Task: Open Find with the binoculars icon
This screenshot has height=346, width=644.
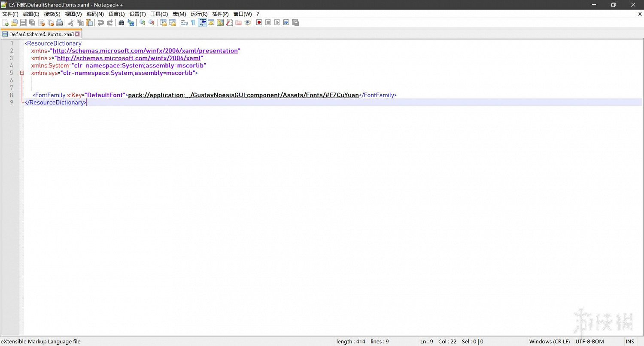Action: pos(122,22)
